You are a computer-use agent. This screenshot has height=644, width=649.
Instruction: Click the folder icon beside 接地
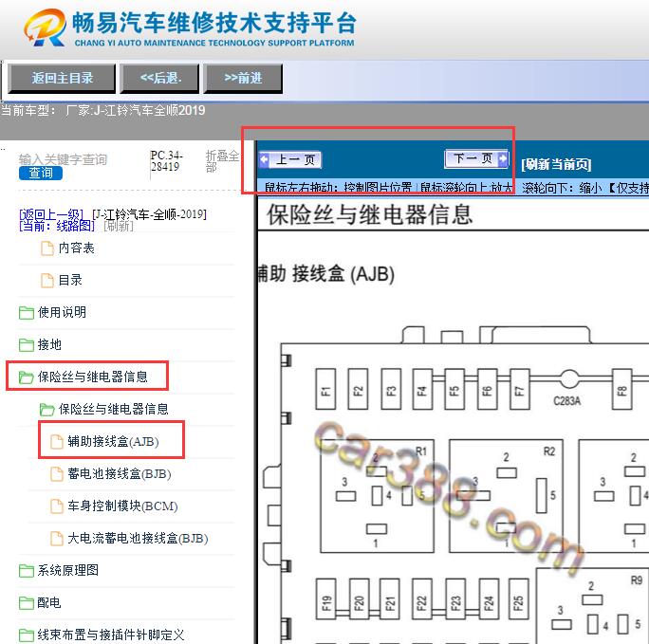pyautogui.click(x=26, y=345)
